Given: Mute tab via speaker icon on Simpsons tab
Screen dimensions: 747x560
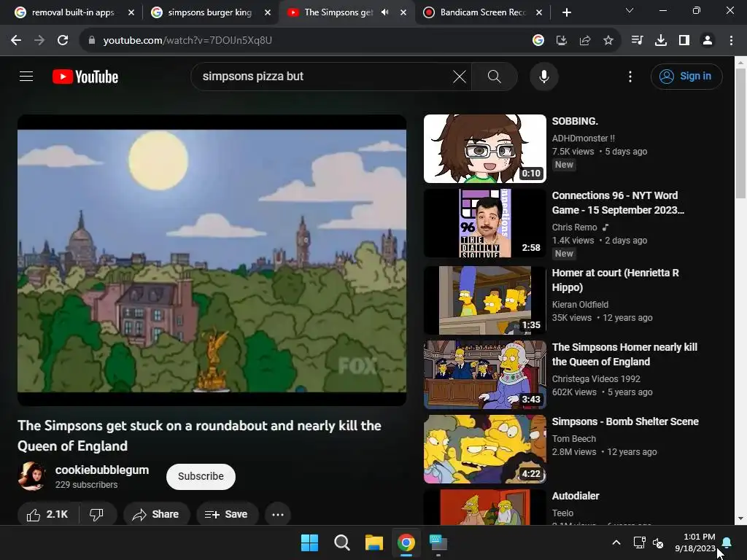Looking at the screenshot, I should click(x=384, y=12).
